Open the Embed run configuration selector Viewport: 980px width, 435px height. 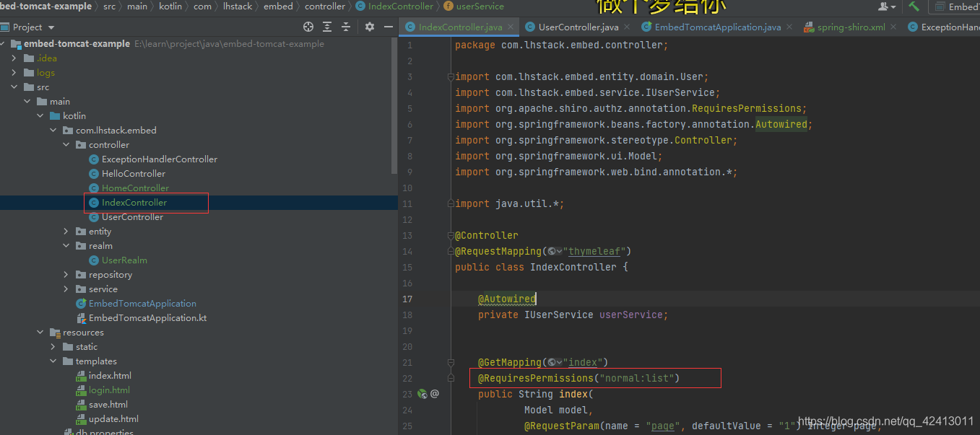[957, 6]
